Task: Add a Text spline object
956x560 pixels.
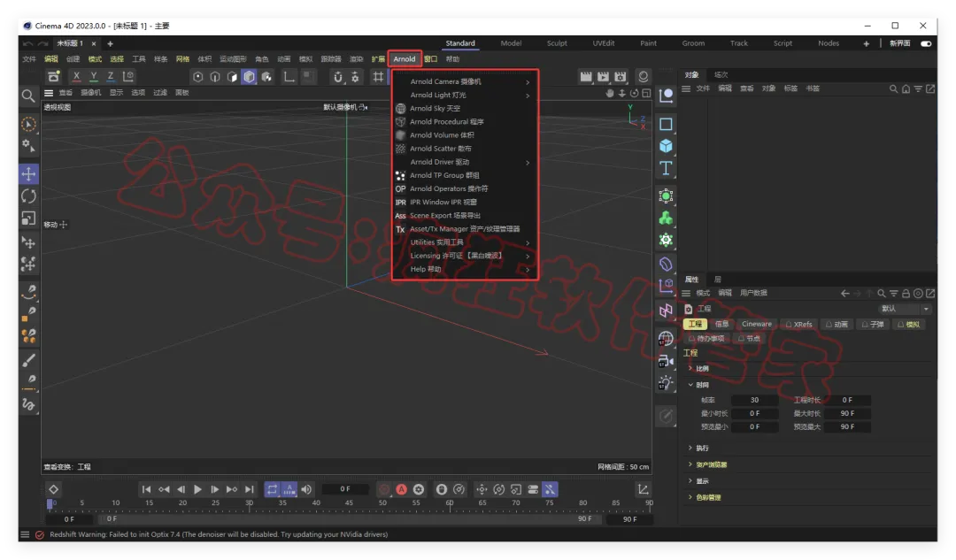Action: coord(666,168)
